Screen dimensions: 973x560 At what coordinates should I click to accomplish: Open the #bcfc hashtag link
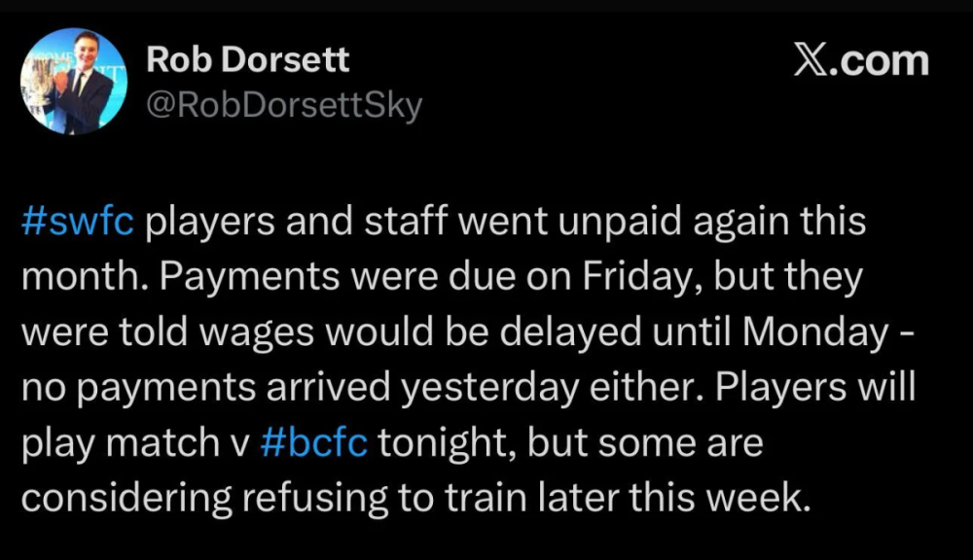pyautogui.click(x=315, y=442)
